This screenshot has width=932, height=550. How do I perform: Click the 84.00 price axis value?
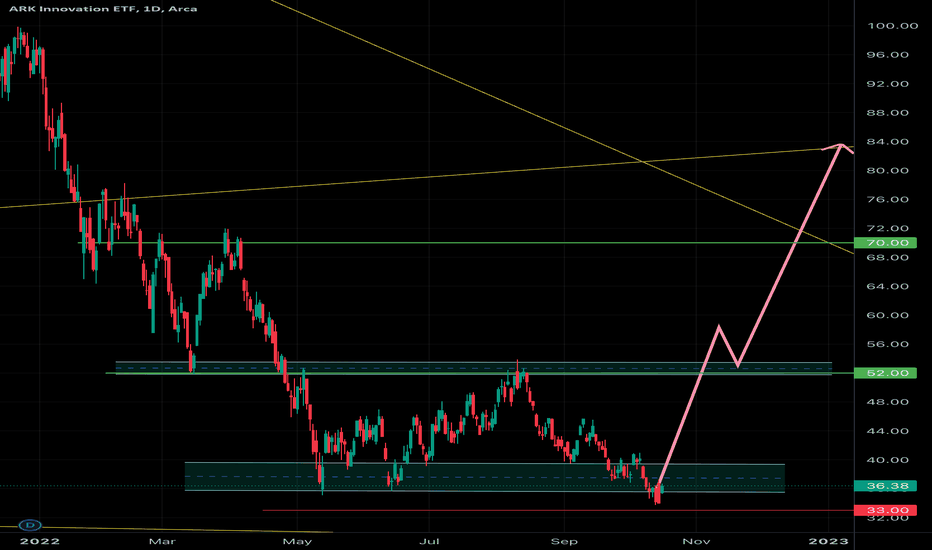point(888,142)
